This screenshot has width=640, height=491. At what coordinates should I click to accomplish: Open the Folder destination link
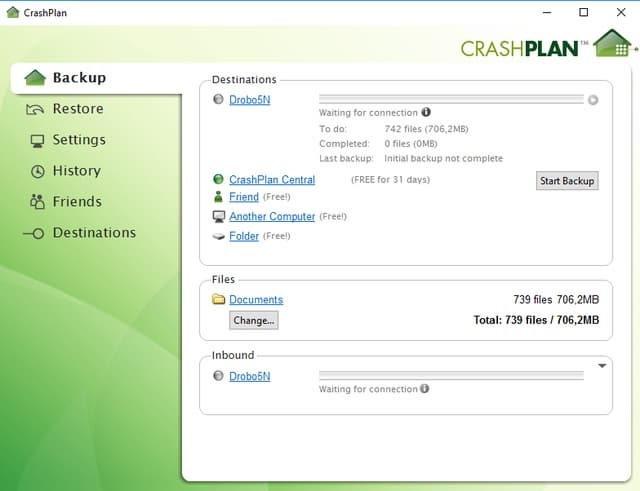pyautogui.click(x=244, y=236)
